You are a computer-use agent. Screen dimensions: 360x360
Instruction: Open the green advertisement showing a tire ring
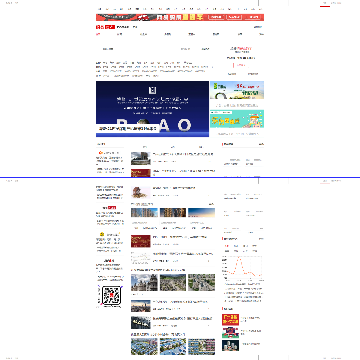(x=237, y=90)
